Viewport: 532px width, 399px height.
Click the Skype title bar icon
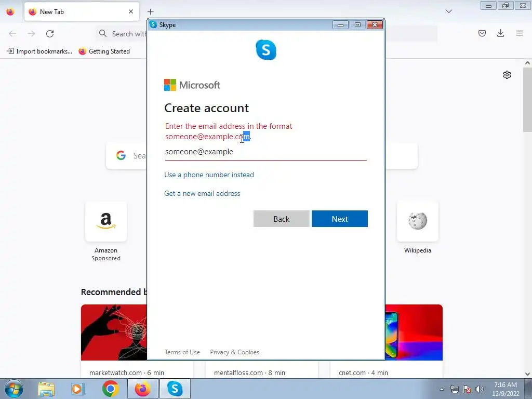coord(153,24)
